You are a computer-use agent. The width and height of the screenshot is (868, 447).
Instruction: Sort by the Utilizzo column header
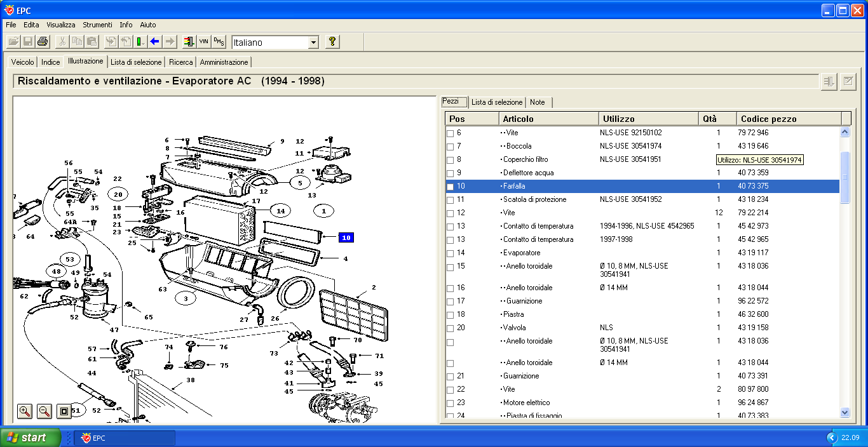tap(649, 119)
